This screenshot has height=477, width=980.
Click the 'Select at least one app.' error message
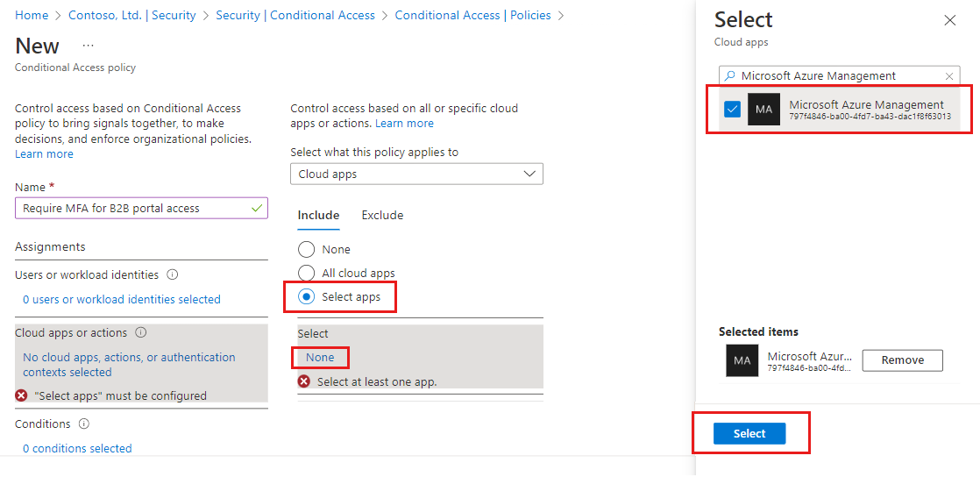tap(377, 381)
